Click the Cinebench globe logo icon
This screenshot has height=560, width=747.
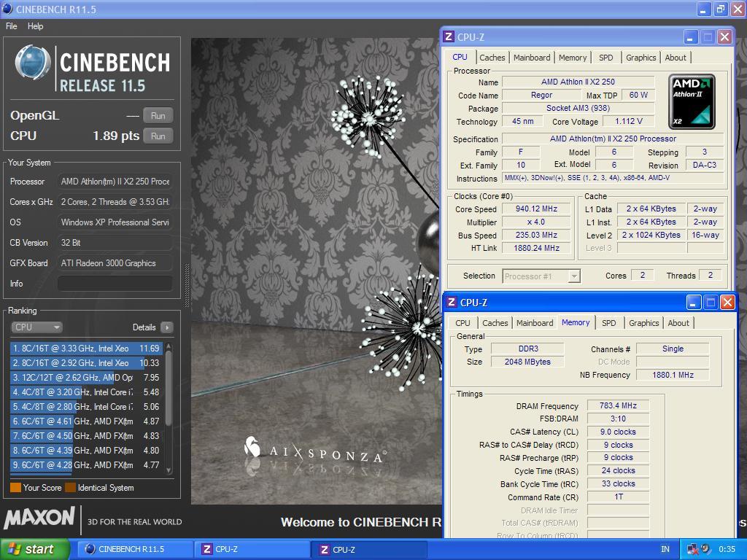pyautogui.click(x=32, y=62)
